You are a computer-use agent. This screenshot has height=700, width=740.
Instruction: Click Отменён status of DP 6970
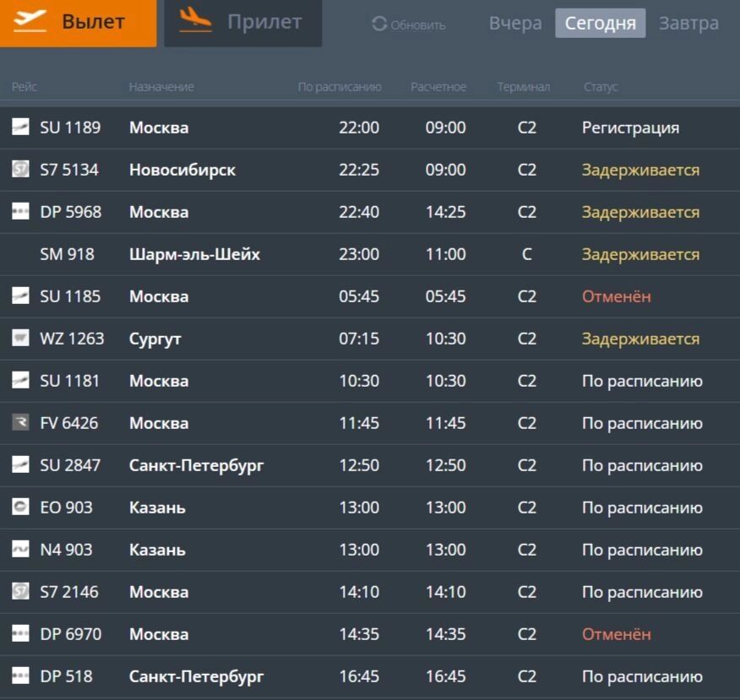click(x=617, y=634)
